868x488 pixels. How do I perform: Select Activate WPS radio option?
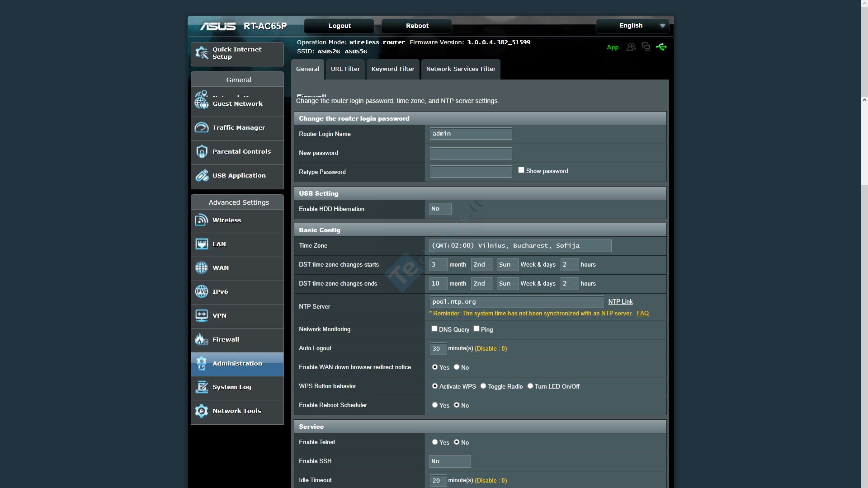click(x=435, y=386)
